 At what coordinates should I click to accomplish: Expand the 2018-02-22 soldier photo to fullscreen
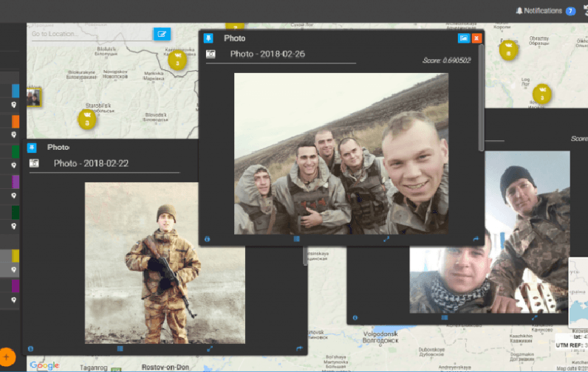click(x=210, y=348)
